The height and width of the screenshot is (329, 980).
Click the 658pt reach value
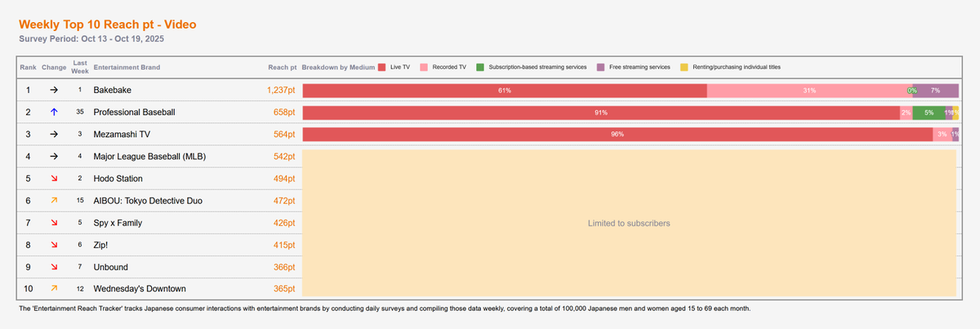click(283, 112)
